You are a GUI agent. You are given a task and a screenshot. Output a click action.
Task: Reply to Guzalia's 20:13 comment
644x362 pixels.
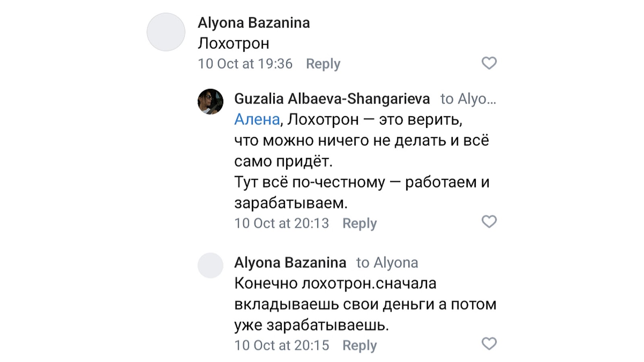(359, 223)
